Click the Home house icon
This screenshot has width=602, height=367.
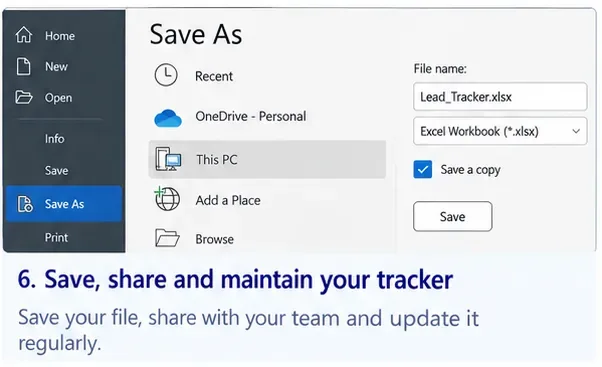24,35
